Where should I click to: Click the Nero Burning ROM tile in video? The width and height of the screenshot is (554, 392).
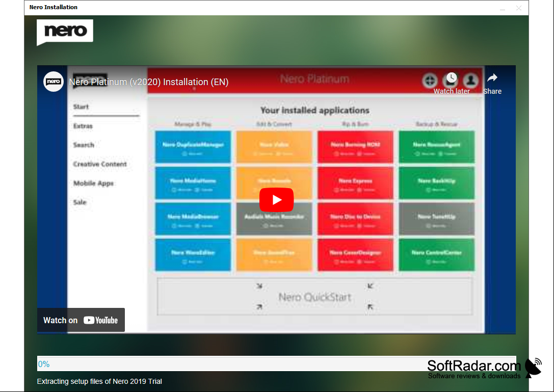[355, 147]
